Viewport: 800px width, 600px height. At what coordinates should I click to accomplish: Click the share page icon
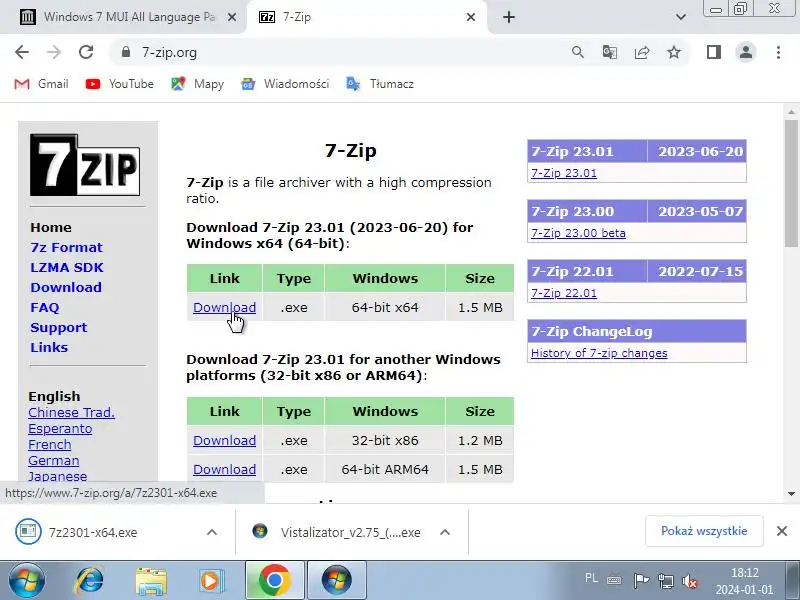point(642,52)
